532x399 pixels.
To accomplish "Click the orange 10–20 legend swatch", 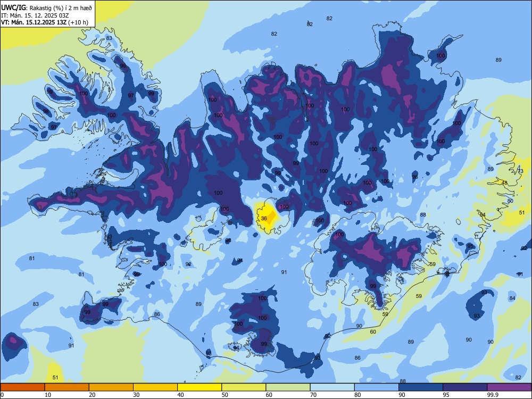I will 67,387.
